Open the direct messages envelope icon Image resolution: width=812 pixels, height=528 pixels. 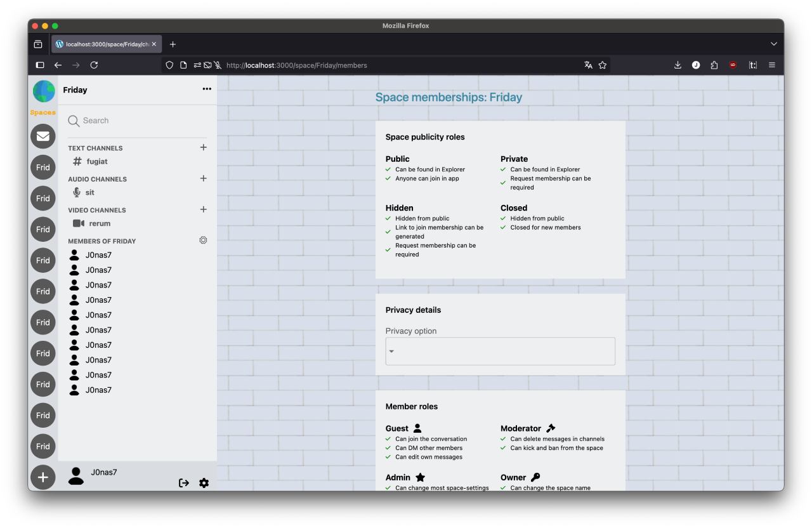(x=43, y=136)
